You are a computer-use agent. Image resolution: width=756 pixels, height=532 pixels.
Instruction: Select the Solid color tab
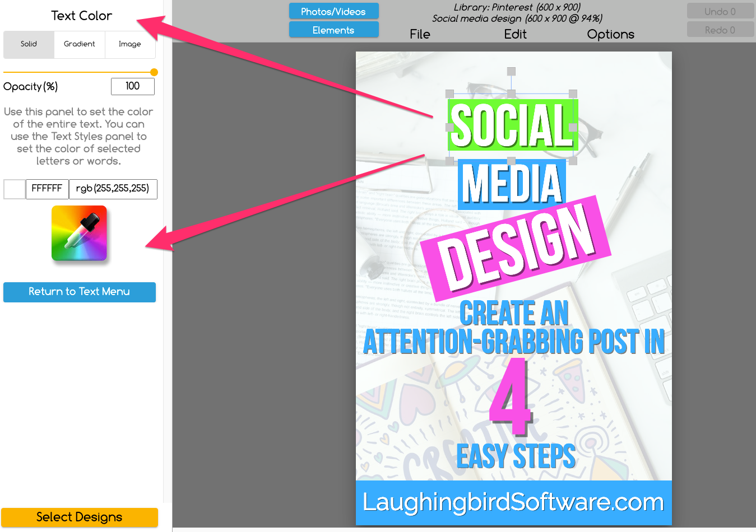29,44
